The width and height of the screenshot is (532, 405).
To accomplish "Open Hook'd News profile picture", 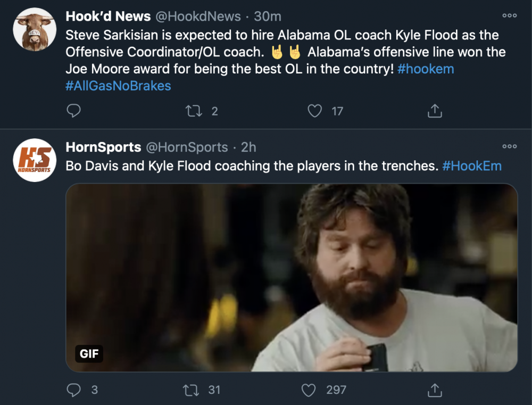I will (x=35, y=29).
